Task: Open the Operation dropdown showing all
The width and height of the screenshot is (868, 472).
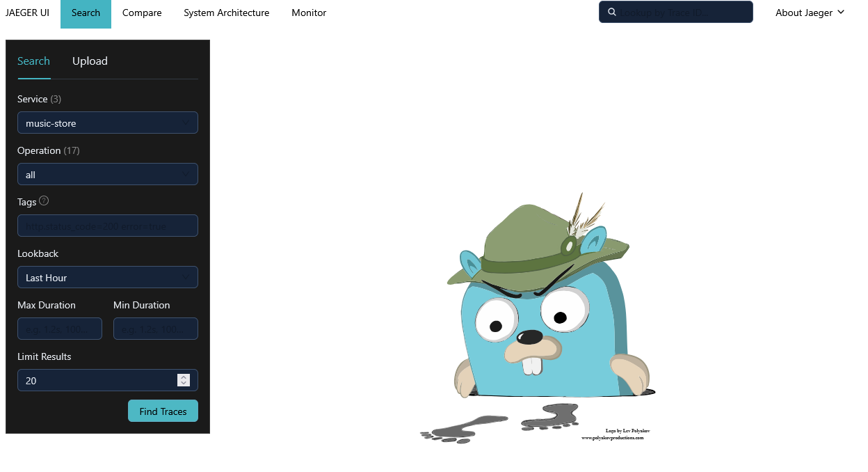Action: tap(108, 174)
